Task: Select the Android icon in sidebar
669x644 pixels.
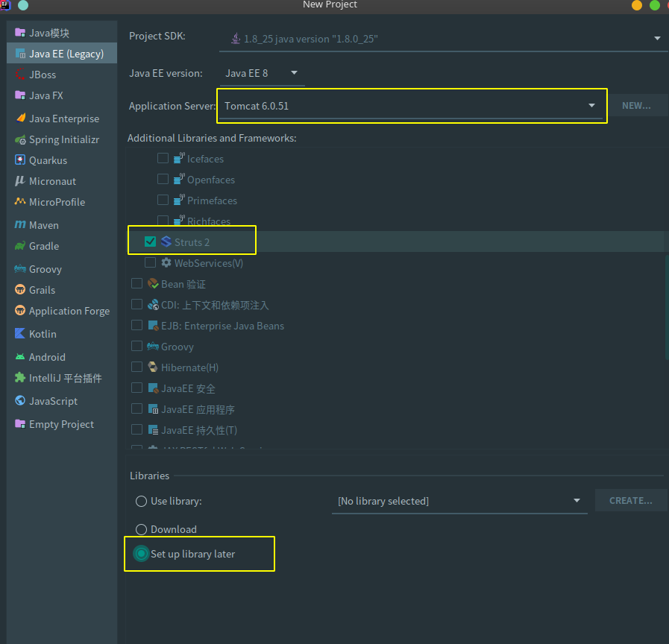Action: (20, 357)
